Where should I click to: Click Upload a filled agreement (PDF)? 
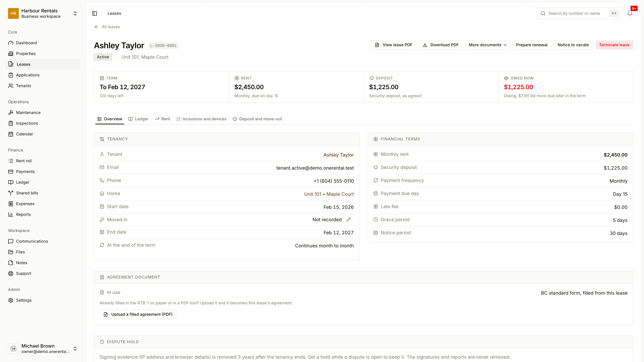point(138,315)
